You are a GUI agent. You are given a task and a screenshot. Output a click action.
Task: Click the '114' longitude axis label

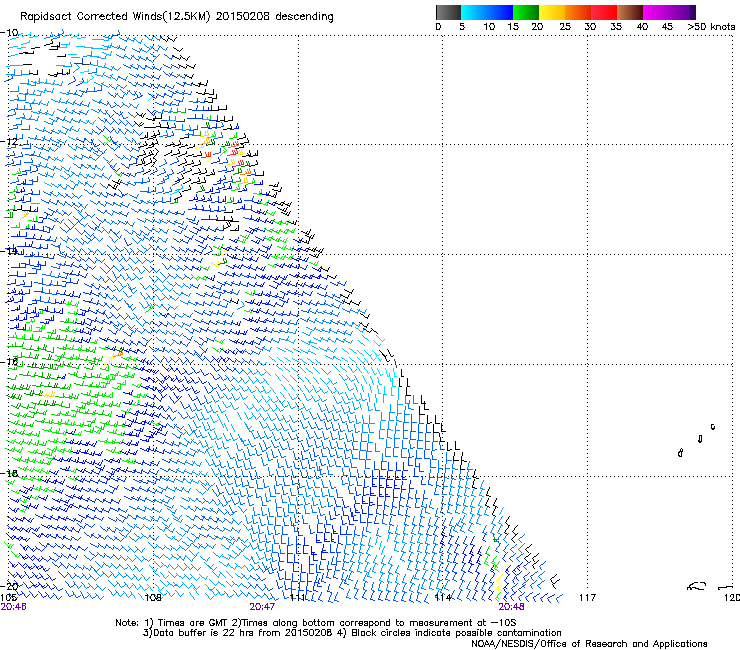443,598
